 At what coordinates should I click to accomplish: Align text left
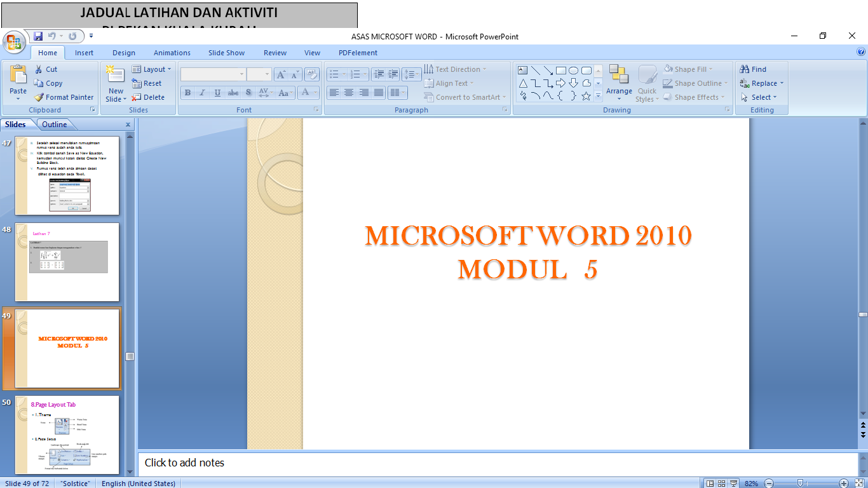(334, 93)
